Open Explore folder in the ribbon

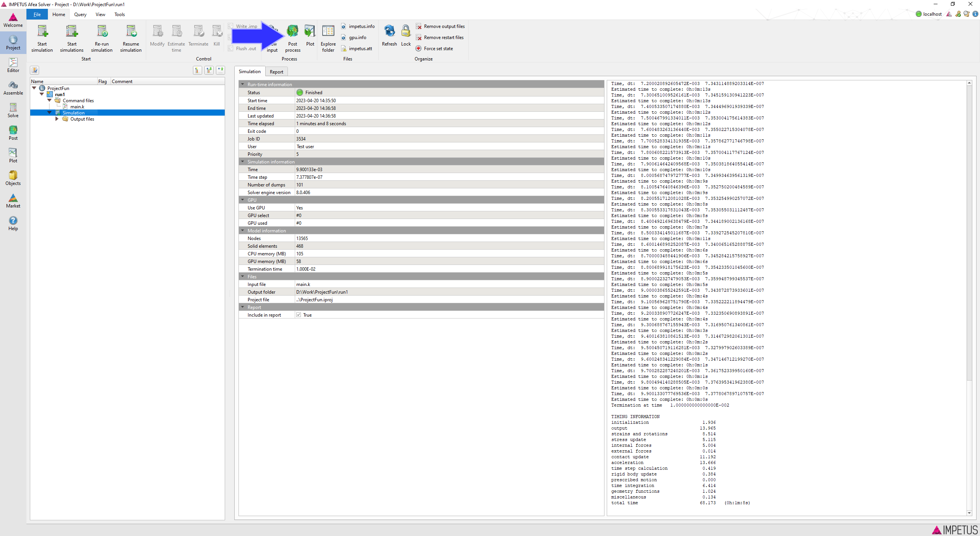[x=328, y=38]
